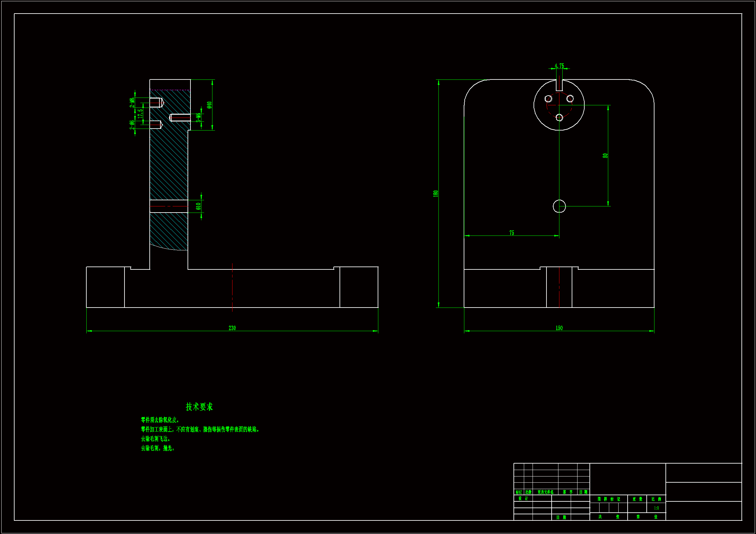Select the 技术要求 heading text
Viewport: 756px width, 534px height.
tap(199, 407)
